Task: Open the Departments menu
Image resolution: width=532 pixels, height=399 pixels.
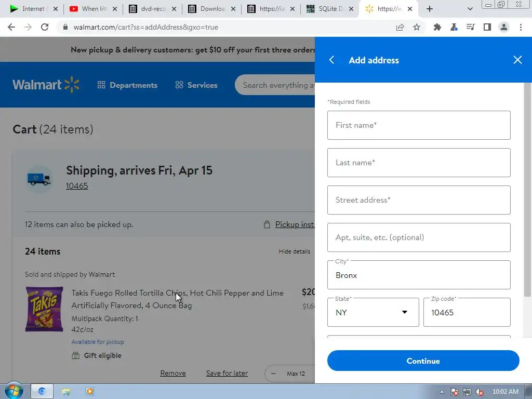Action: click(x=127, y=85)
